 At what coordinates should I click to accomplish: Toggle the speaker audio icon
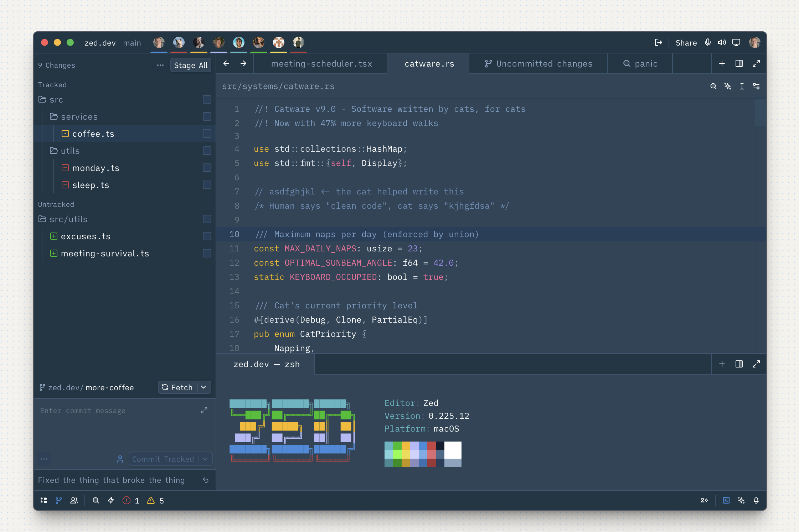click(x=722, y=43)
